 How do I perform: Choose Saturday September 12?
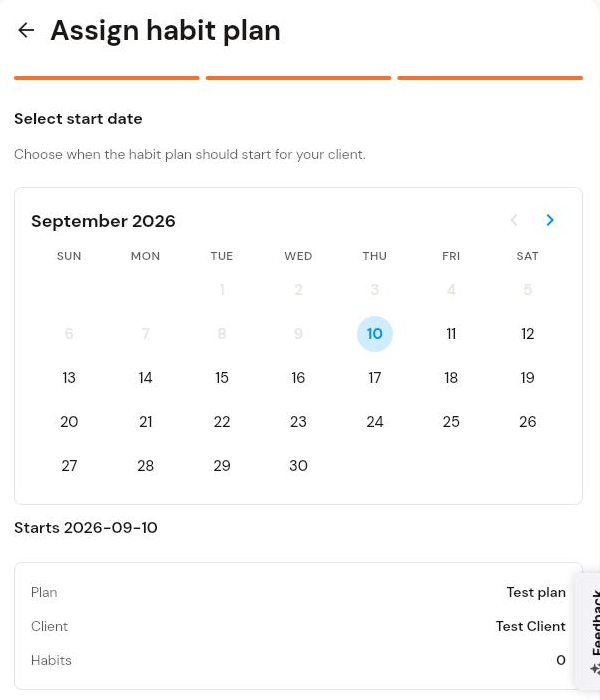point(527,334)
